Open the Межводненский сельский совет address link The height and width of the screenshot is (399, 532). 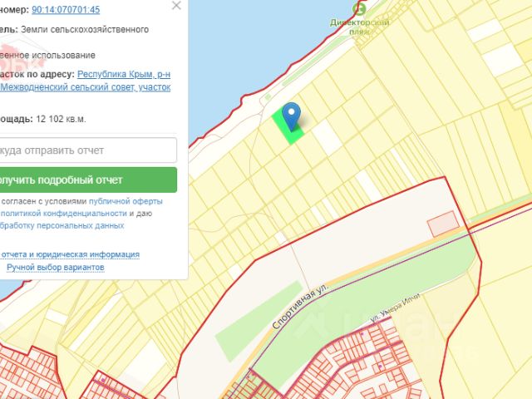(85, 87)
